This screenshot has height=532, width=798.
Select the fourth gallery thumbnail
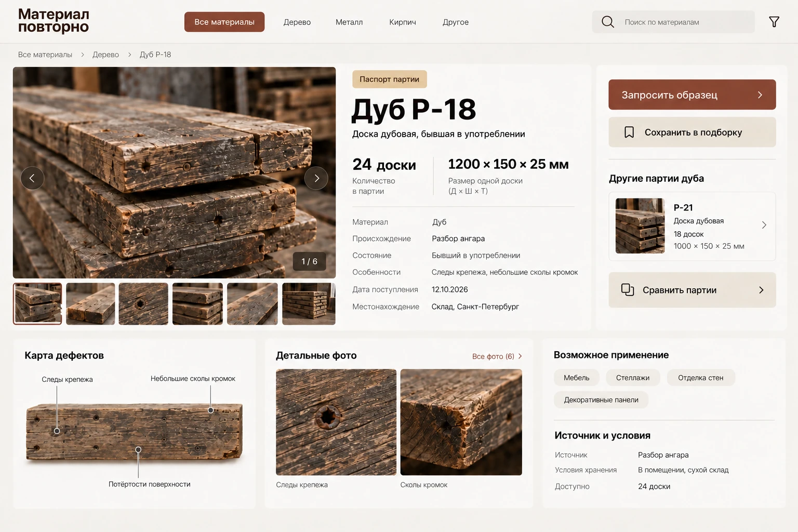(x=197, y=304)
